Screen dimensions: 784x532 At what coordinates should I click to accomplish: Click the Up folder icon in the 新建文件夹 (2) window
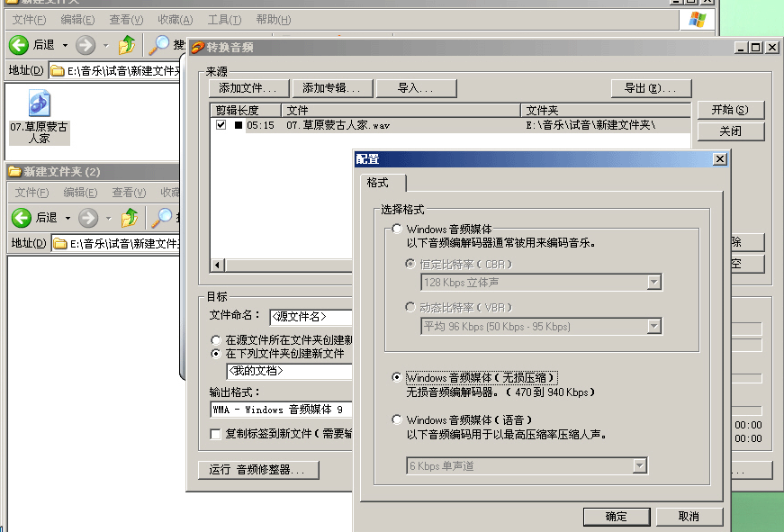pyautogui.click(x=130, y=218)
